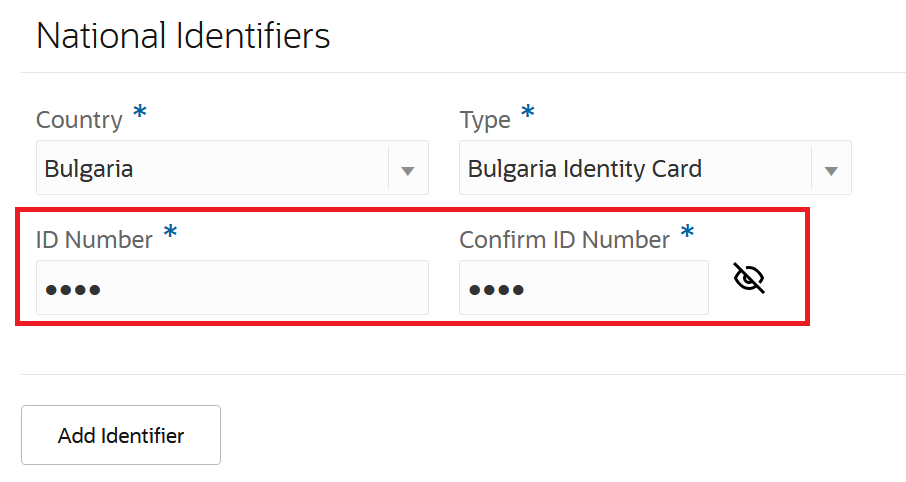Viewport: 906px width, 482px height.
Task: Focus the ID Number input field
Action: click(232, 288)
